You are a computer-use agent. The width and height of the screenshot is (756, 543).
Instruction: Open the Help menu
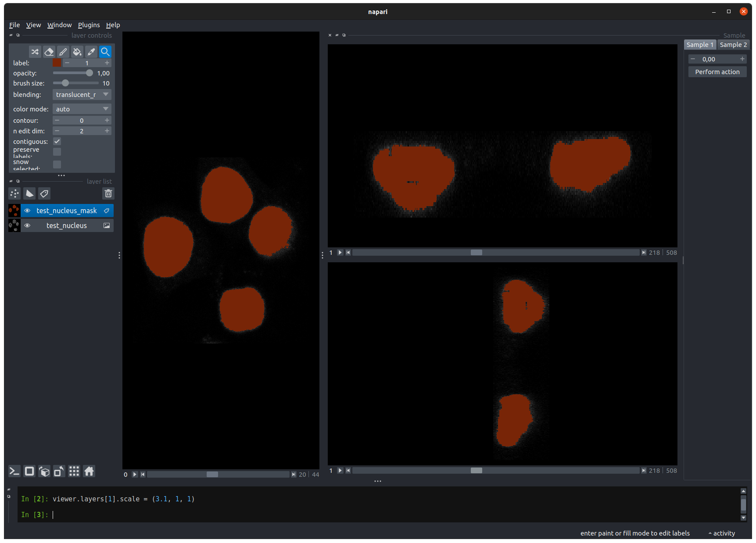113,25
